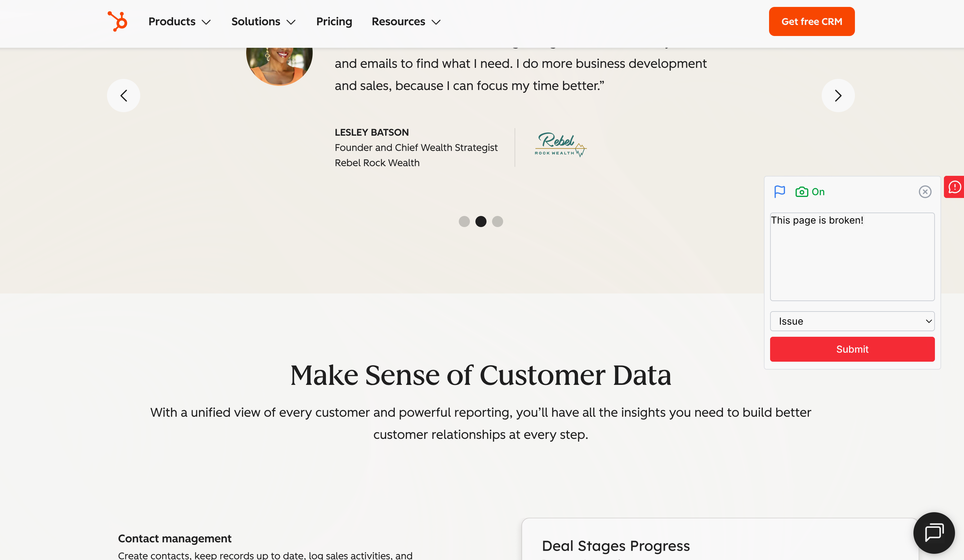Click the camera screenshot icon
This screenshot has width=964, height=560.
[802, 191]
